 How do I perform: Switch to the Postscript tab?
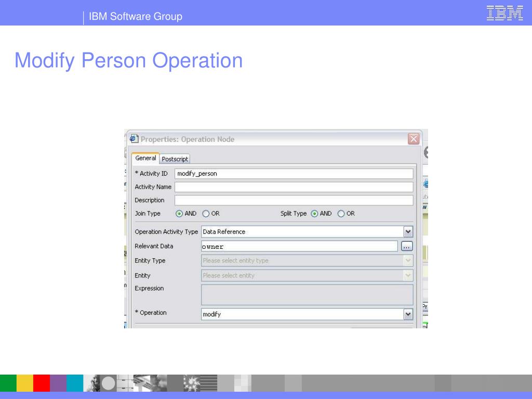point(175,159)
